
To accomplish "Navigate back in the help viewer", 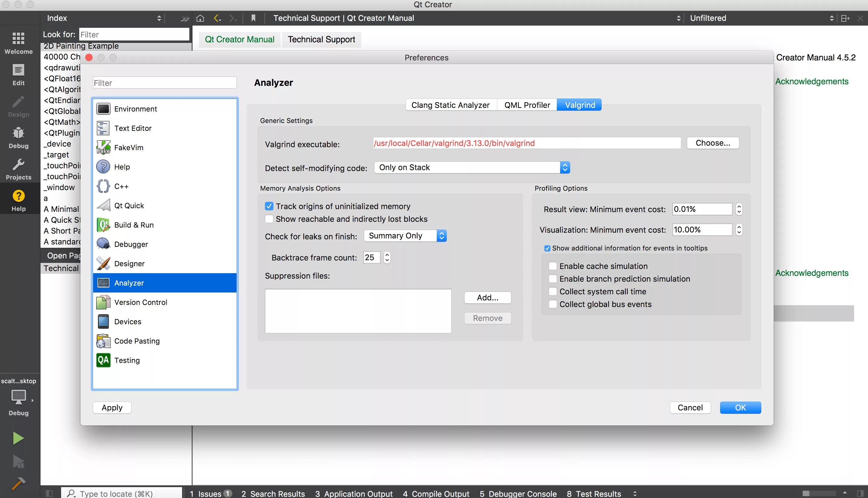I will click(217, 18).
